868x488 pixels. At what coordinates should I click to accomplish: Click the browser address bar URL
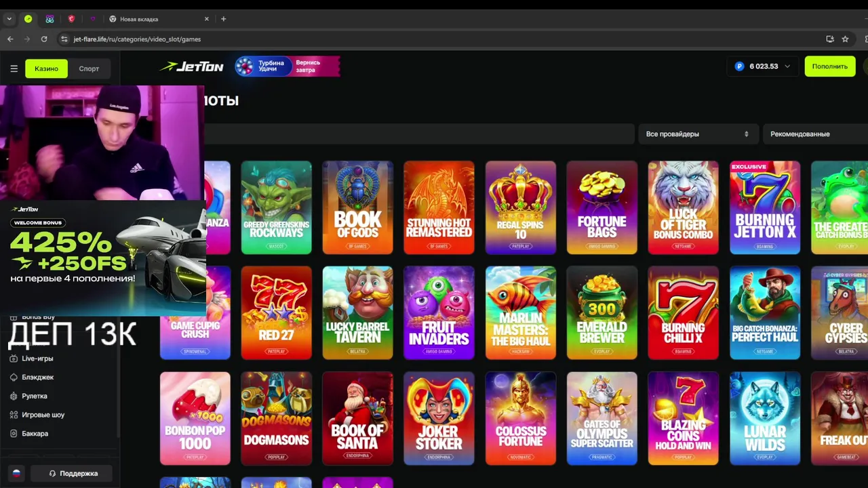[137, 39]
